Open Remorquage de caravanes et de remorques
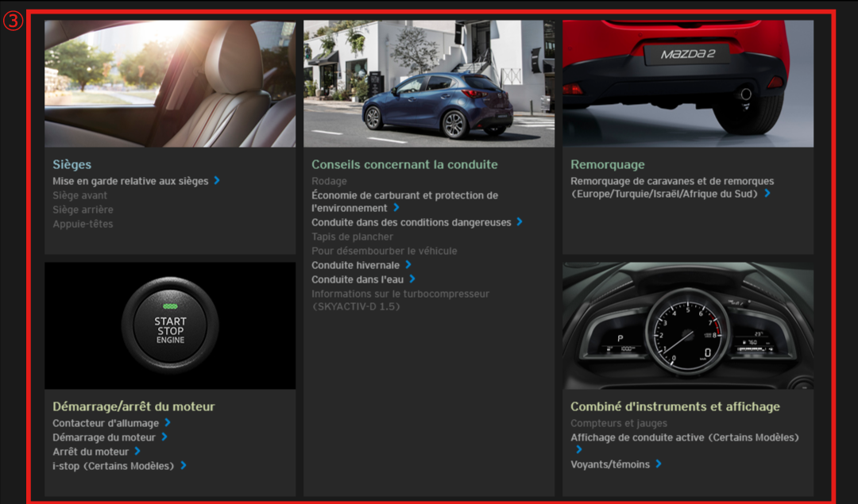This screenshot has height=504, width=858. (x=671, y=181)
